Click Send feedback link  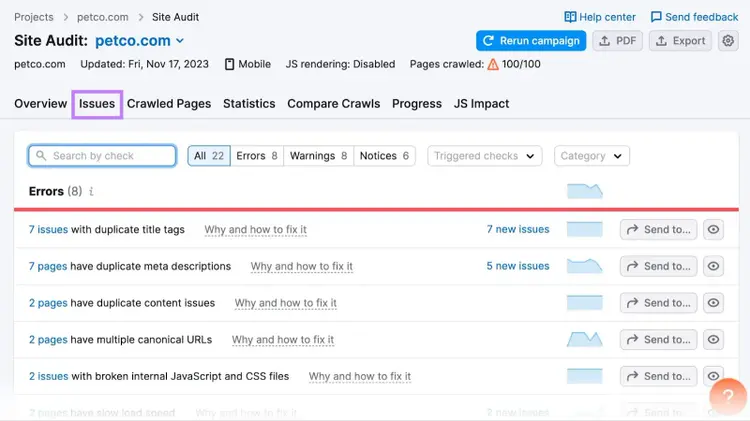click(x=695, y=17)
